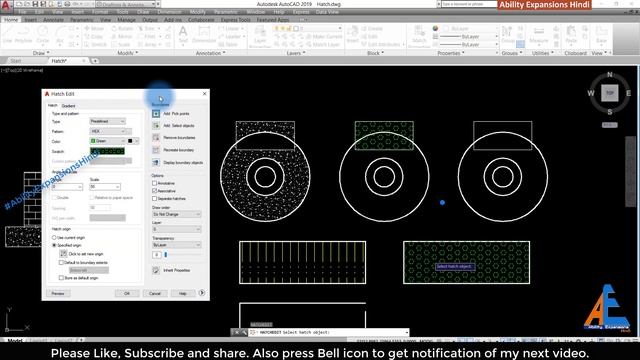
Task: Open the Draw order dropdown
Action: 177,214
